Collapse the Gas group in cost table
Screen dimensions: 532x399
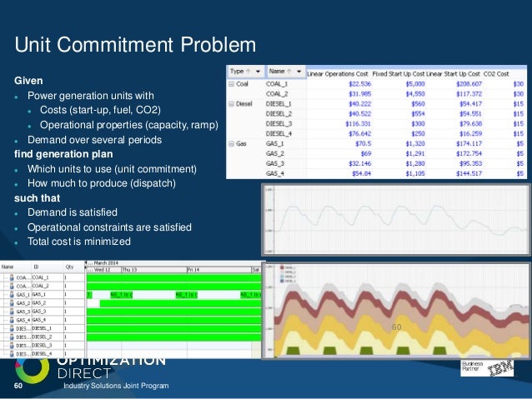tap(231, 144)
